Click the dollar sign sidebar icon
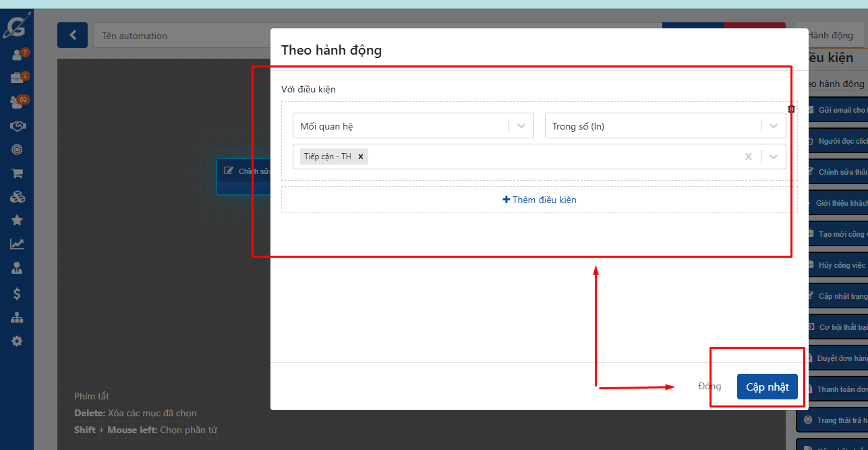The height and width of the screenshot is (450, 868). pos(17,293)
